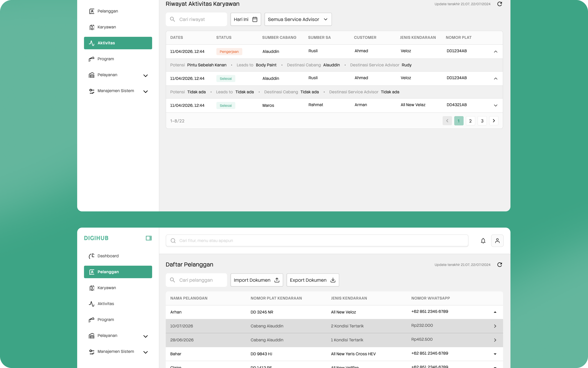
Task: Open the Semua Service Advisor dropdown
Action: click(298, 19)
